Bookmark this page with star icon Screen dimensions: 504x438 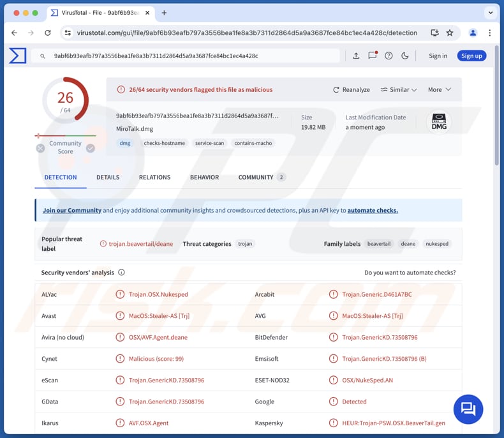(x=450, y=33)
